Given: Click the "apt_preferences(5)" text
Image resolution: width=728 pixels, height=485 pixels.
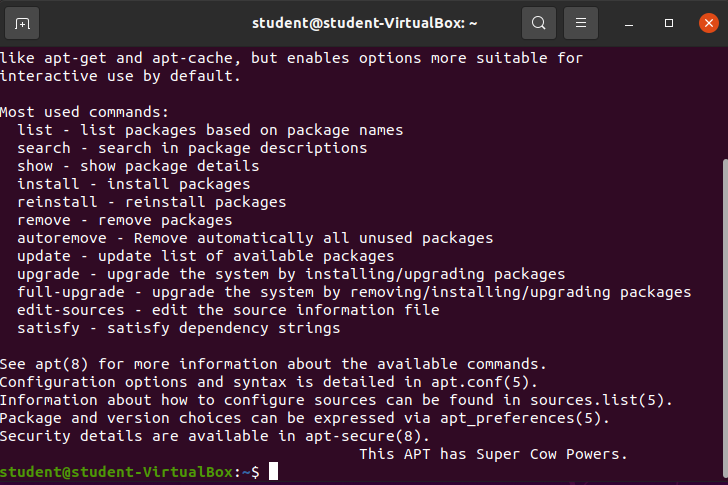Looking at the screenshot, I should tap(524, 418).
